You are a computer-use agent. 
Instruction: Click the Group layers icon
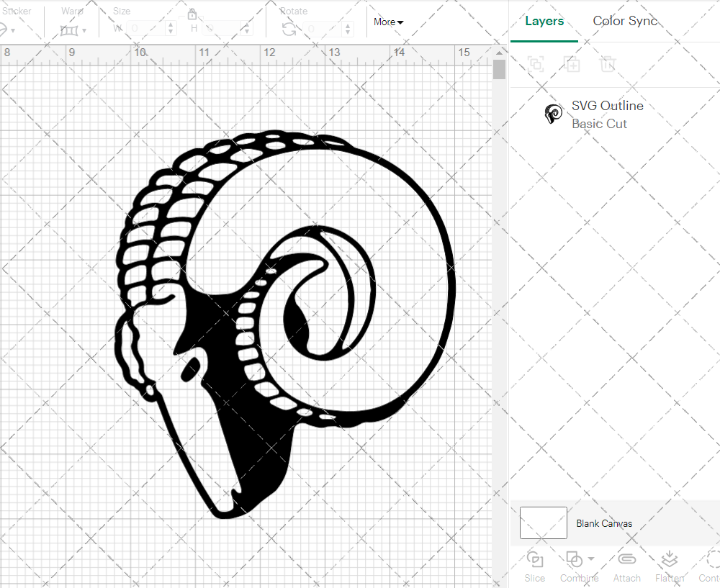point(536,64)
